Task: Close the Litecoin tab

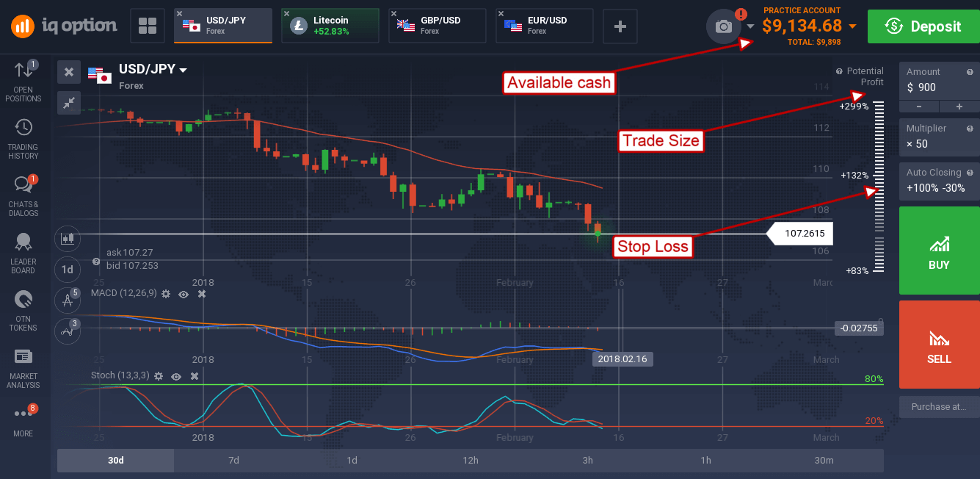Action: [287, 14]
